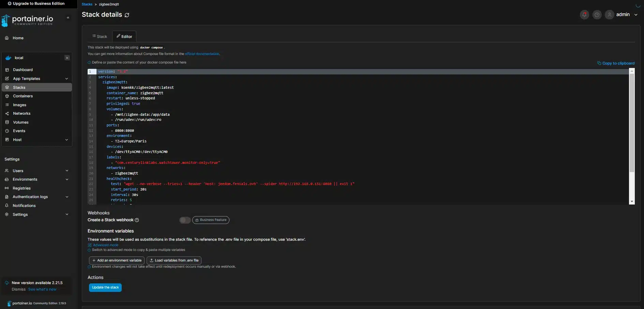Open the Dashboard page

click(23, 70)
